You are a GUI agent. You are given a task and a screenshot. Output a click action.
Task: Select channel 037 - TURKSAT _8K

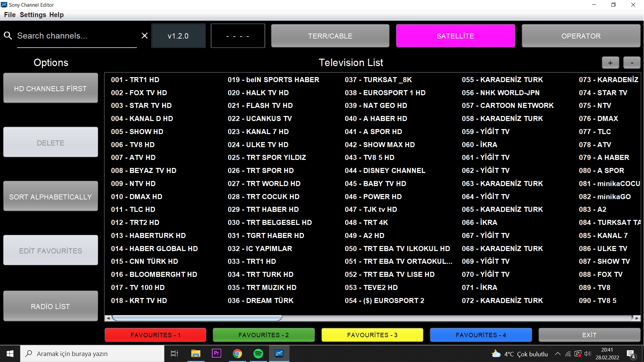[x=378, y=80]
